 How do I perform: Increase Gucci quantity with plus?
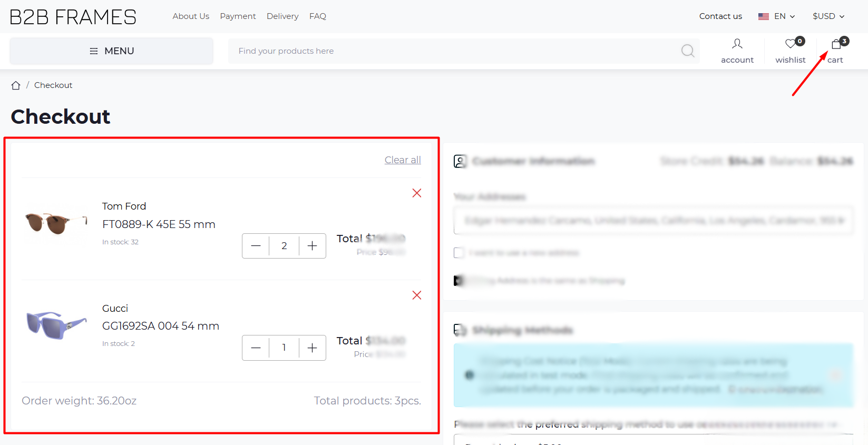click(313, 348)
